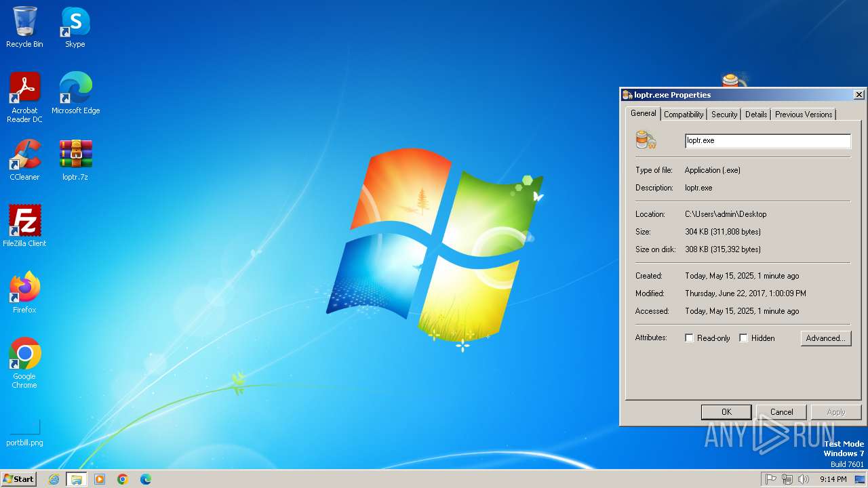This screenshot has width=868, height=488.
Task: Open the network icon in the system tray
Action: [x=787, y=479]
